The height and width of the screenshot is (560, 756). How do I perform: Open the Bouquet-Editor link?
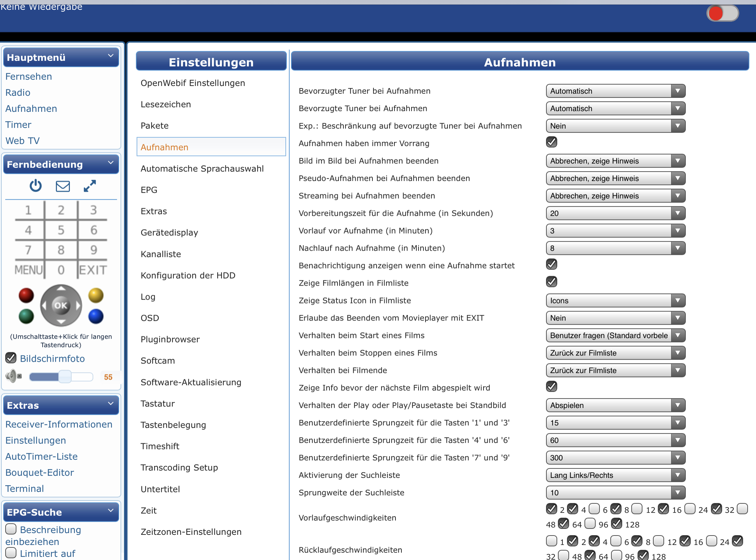39,473
